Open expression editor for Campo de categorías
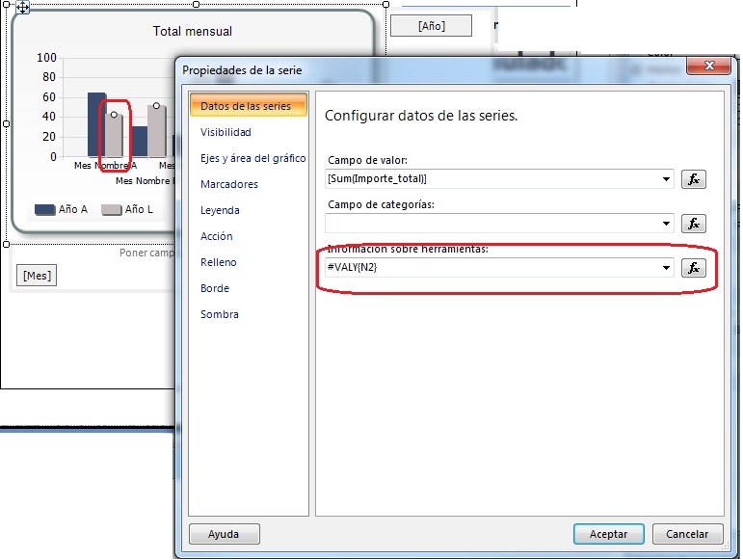This screenshot has width=743, height=560. coord(693,224)
